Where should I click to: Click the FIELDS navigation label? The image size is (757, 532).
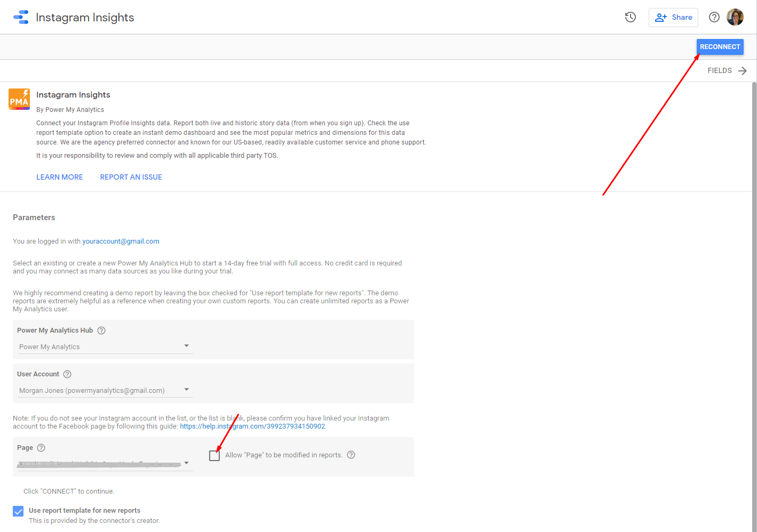point(720,70)
